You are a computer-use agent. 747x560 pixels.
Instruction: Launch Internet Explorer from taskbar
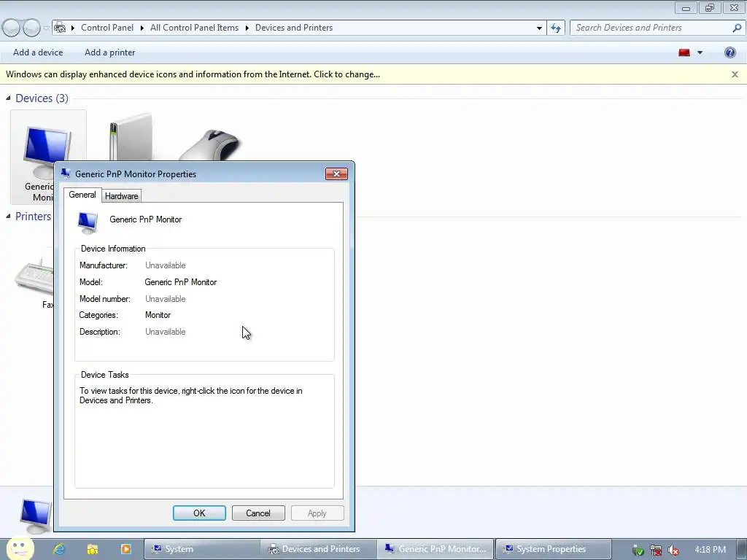59,549
